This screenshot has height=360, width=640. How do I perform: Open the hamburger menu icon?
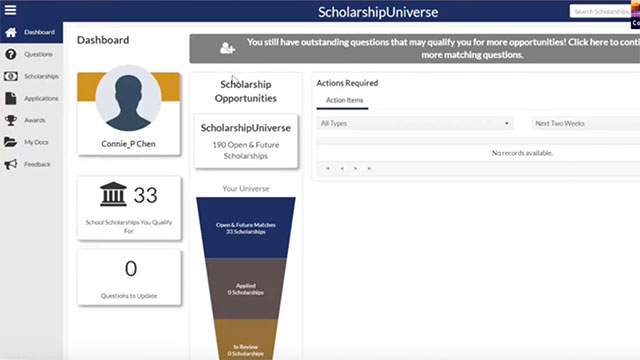click(x=10, y=10)
